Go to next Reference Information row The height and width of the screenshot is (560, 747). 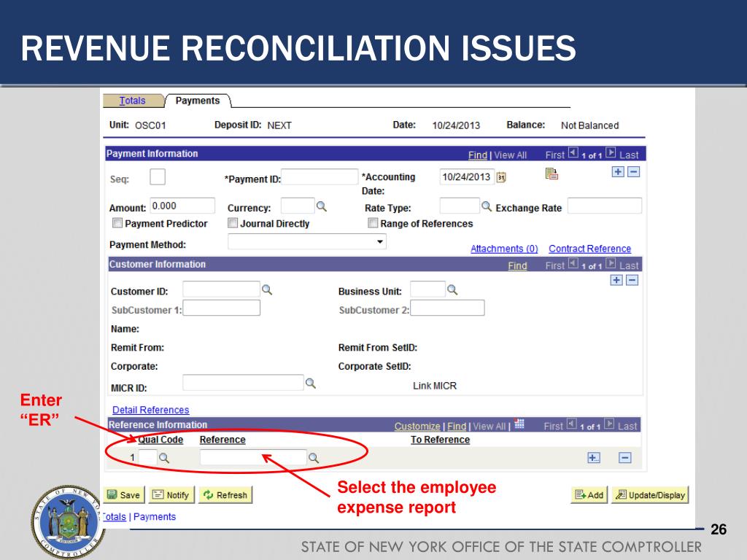click(609, 424)
